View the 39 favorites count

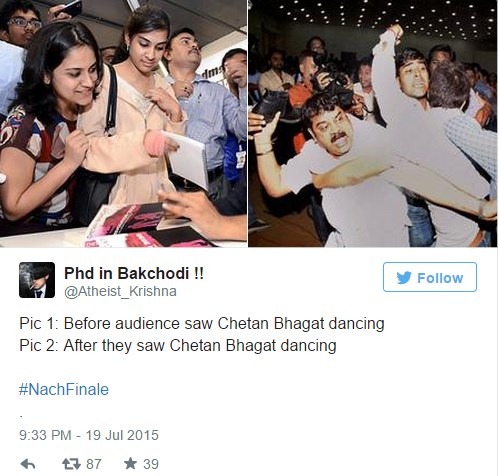(151, 464)
